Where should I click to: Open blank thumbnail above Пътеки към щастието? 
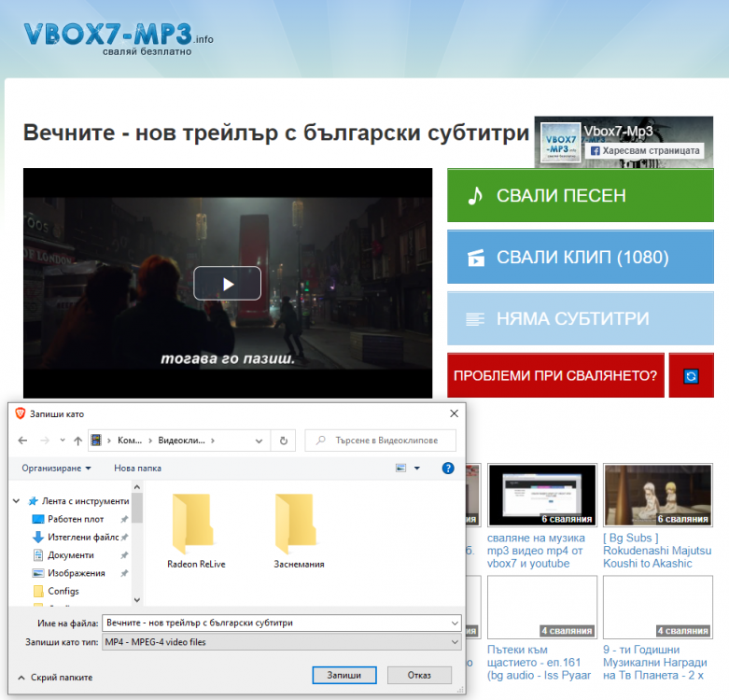(542, 607)
